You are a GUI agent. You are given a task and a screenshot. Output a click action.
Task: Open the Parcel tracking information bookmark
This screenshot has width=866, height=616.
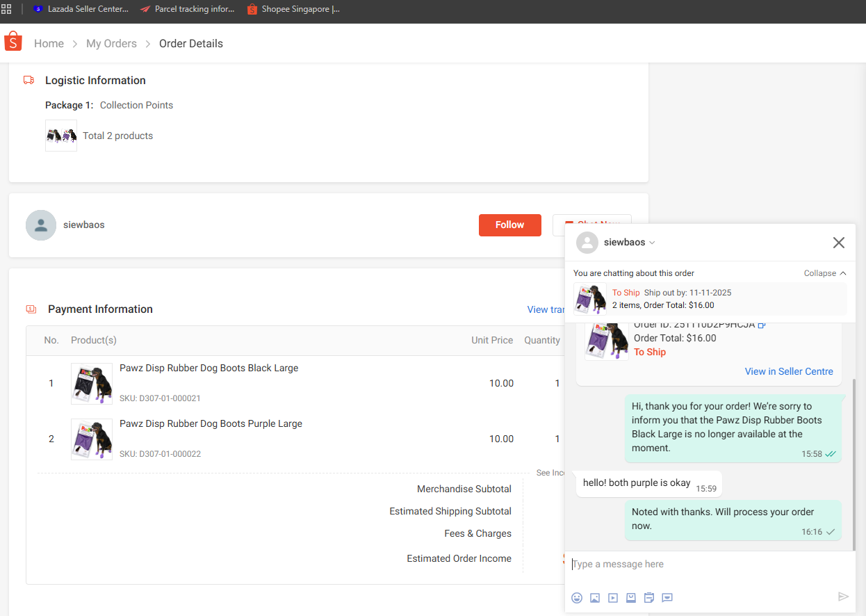pyautogui.click(x=188, y=9)
